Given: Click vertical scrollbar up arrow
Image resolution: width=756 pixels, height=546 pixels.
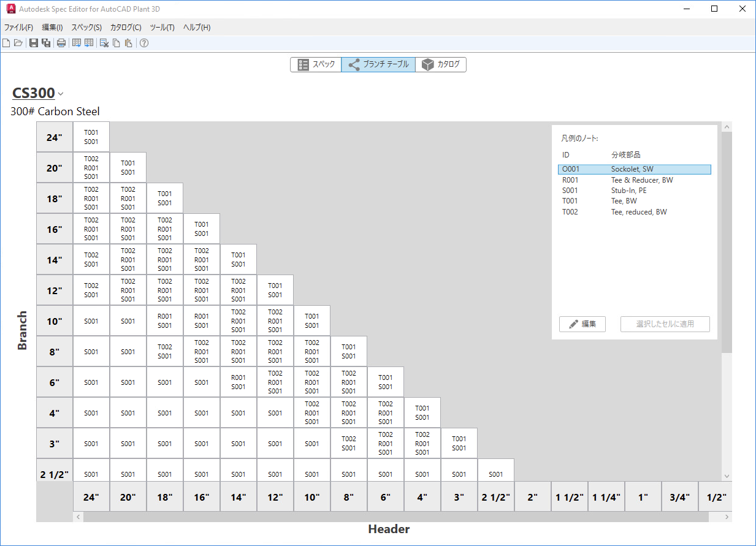Looking at the screenshot, I should [727, 127].
